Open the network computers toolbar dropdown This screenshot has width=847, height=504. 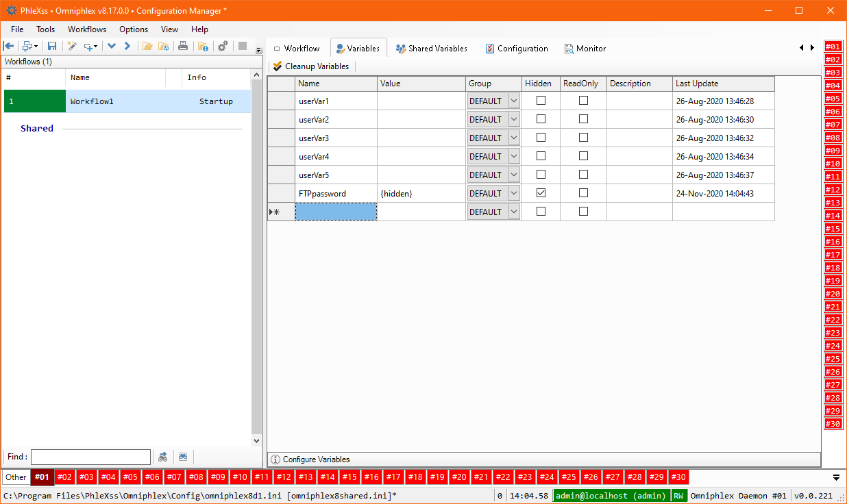29,47
